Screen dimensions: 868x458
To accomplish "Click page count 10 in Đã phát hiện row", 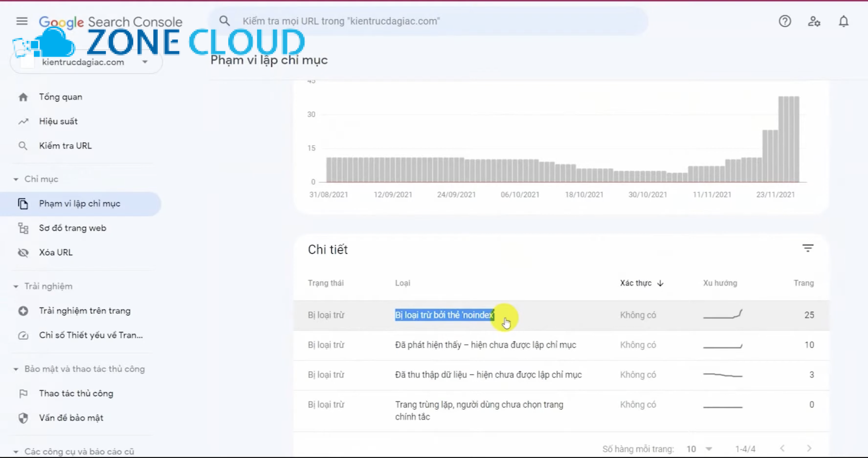I will (809, 345).
